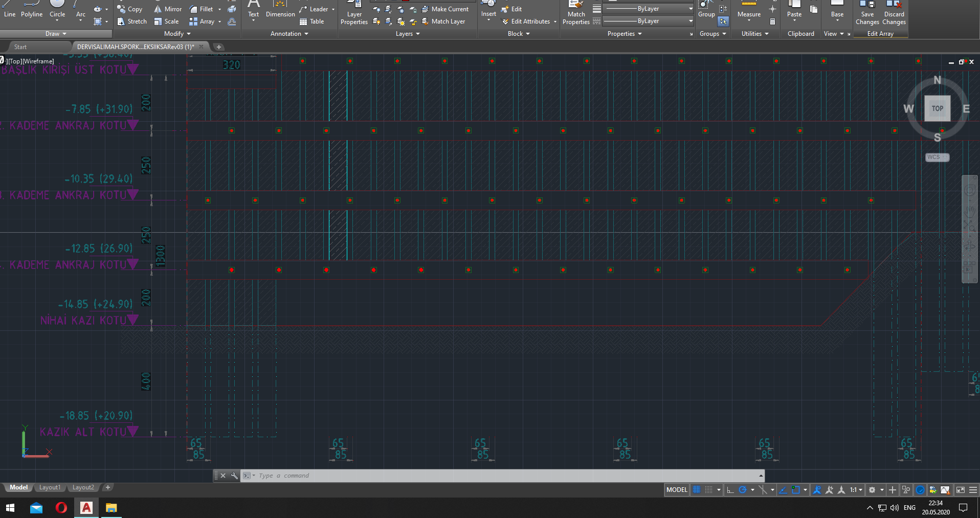This screenshot has height=518, width=980.
Task: Open the first ByLayer lineweight dropdown
Action: pyautogui.click(x=691, y=9)
